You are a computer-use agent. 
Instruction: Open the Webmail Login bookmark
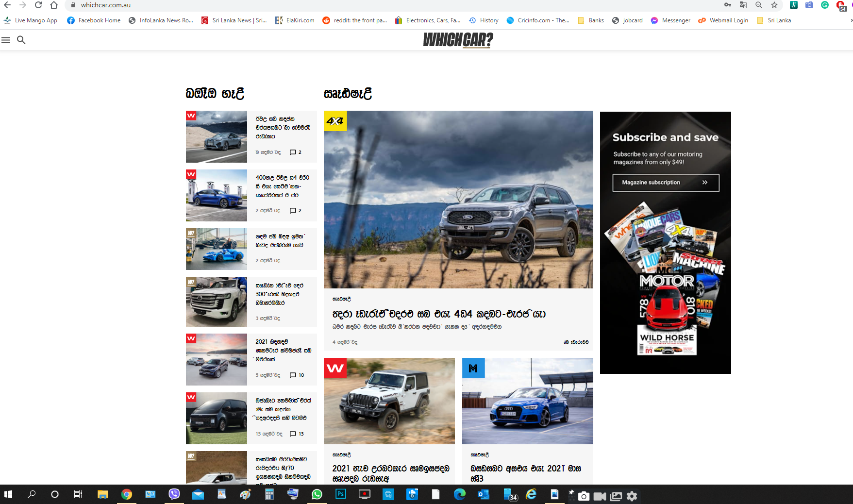pos(723,20)
